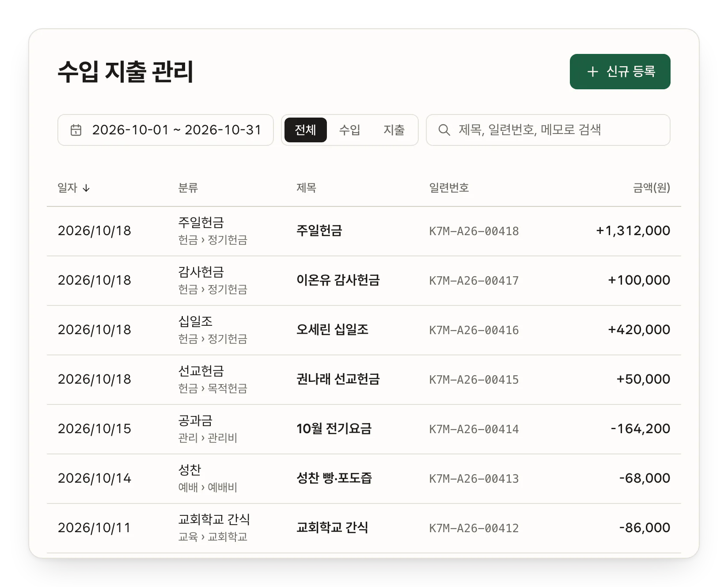Image resolution: width=728 pixels, height=587 pixels.
Task: Click the 금액(원) column header
Action: pyautogui.click(x=651, y=188)
